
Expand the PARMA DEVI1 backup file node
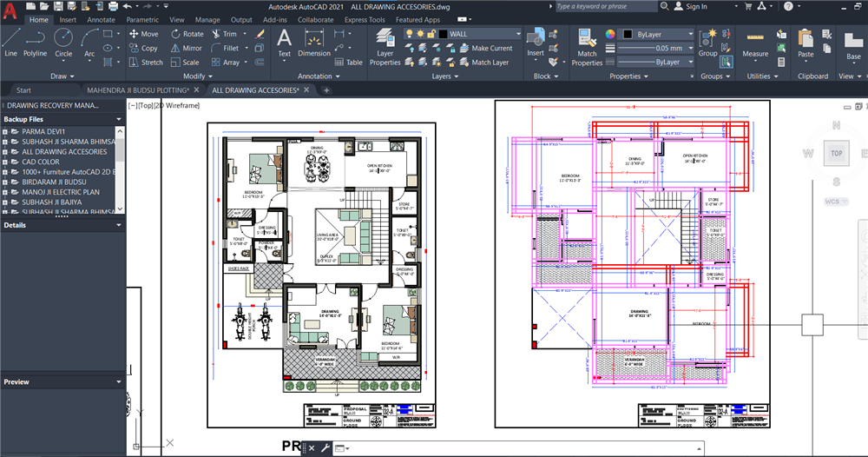5,131
